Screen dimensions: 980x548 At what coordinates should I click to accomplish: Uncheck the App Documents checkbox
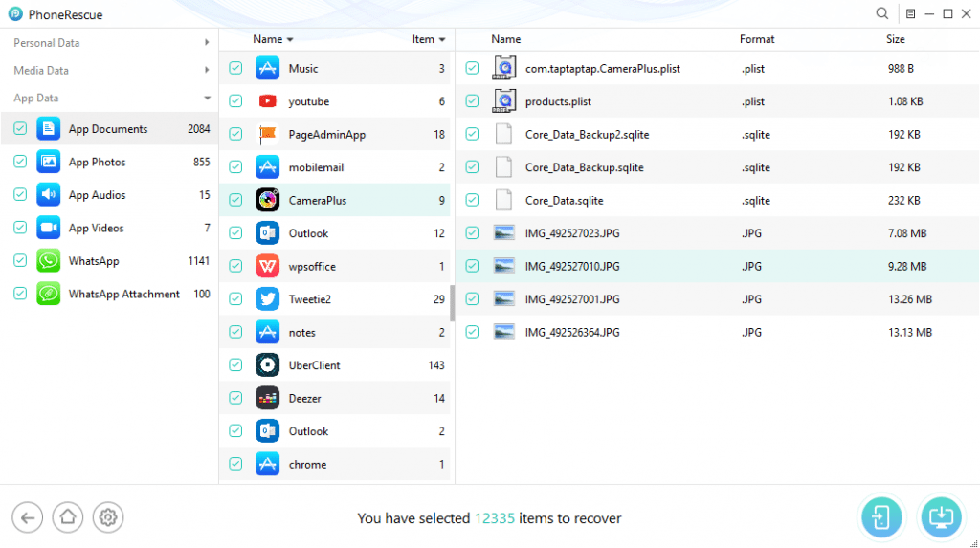[x=20, y=129]
